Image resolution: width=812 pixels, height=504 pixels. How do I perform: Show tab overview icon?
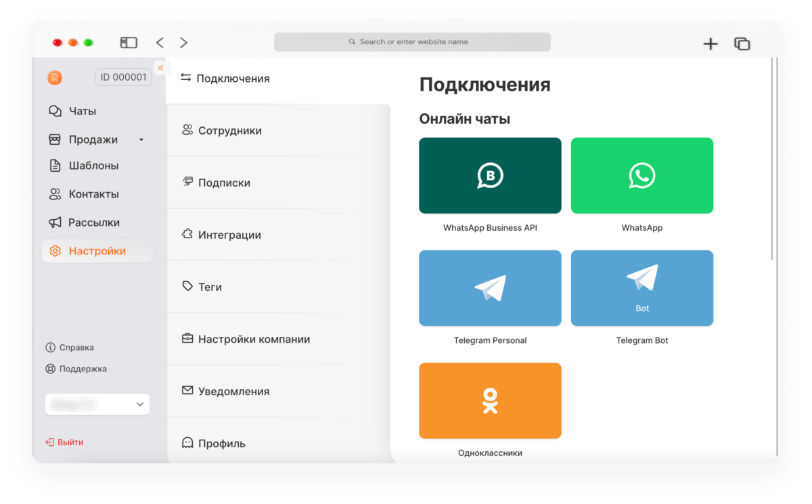tap(742, 44)
